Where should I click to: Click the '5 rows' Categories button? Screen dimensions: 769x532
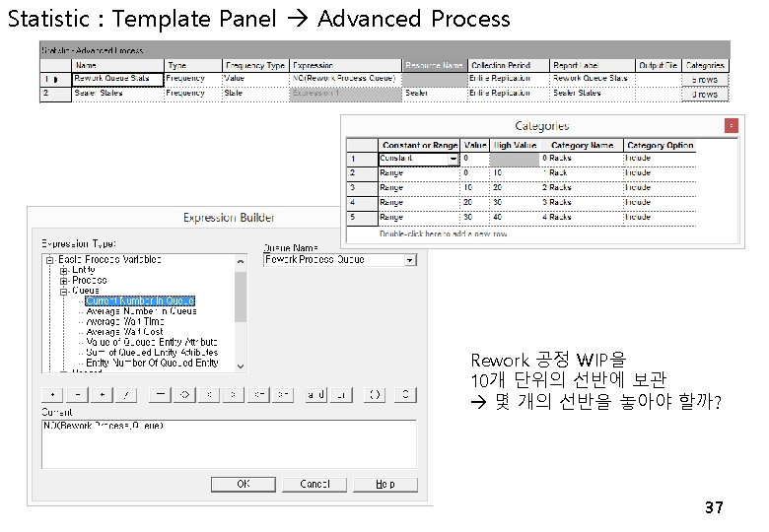[x=705, y=80]
